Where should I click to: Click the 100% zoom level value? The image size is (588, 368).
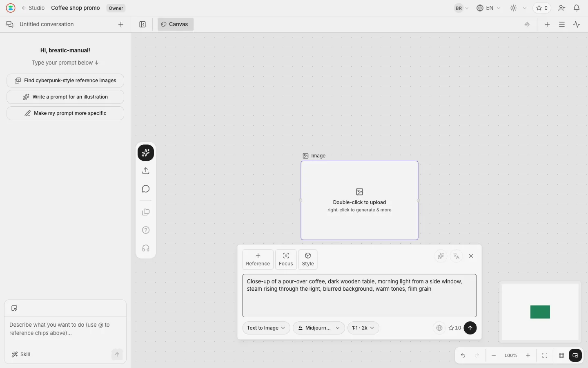[511, 355]
